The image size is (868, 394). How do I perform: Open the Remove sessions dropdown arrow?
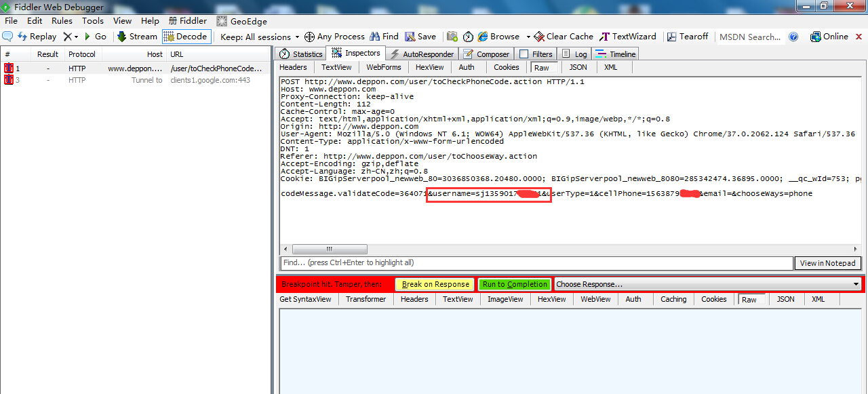(76, 37)
